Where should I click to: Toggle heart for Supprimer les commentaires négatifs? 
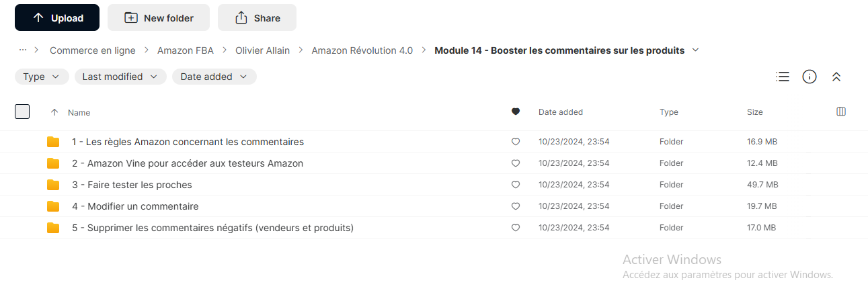516,228
